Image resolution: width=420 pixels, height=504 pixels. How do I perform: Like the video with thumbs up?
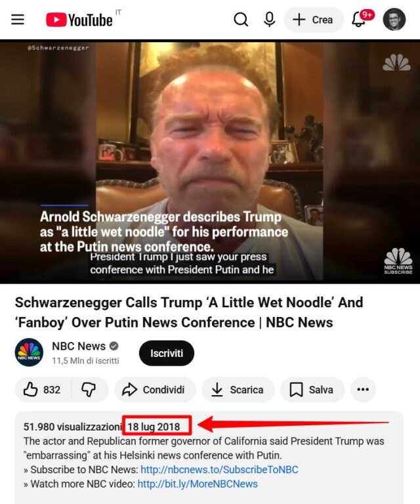pos(43,390)
